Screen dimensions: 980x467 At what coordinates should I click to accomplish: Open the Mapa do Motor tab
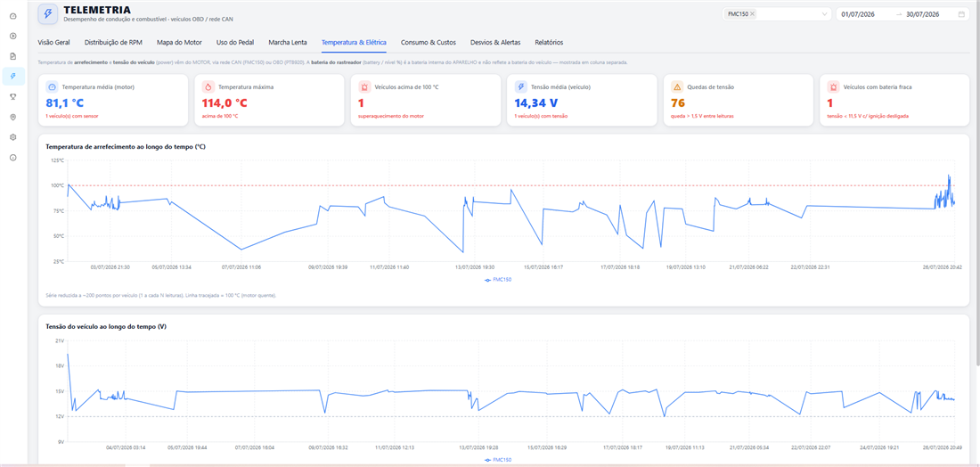(x=179, y=43)
